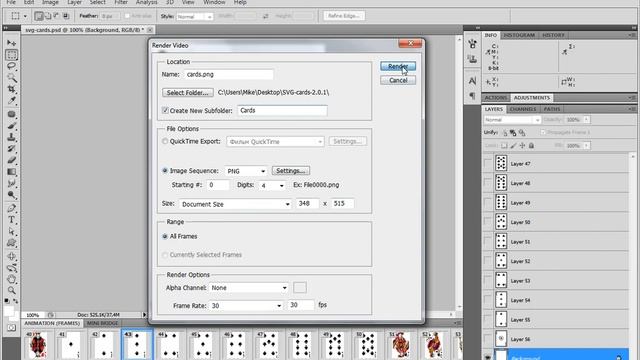Open the Paragraph panel icon
640x360 pixels.
click(x=472, y=96)
